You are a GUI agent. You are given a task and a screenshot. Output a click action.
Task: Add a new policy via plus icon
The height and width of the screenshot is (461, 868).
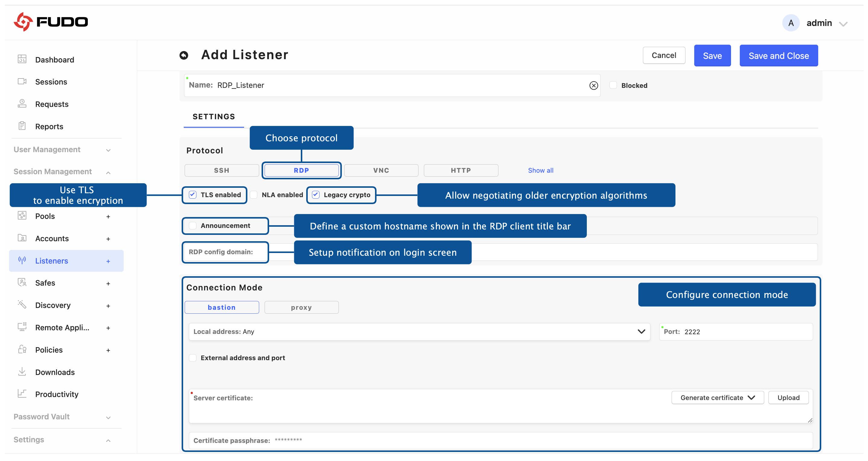coord(108,350)
